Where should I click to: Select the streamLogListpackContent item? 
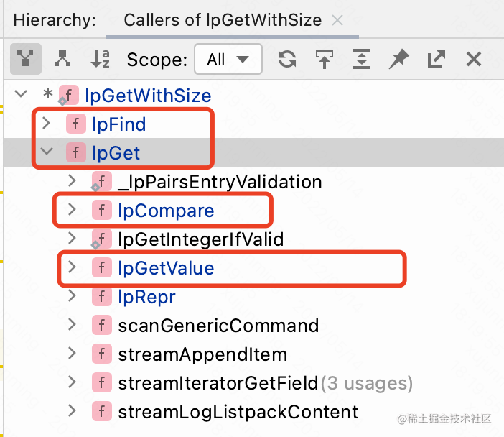click(238, 412)
